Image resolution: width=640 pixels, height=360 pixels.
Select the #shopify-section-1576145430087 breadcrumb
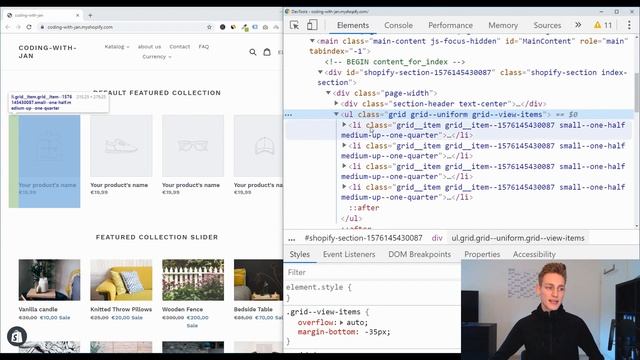(x=363, y=238)
